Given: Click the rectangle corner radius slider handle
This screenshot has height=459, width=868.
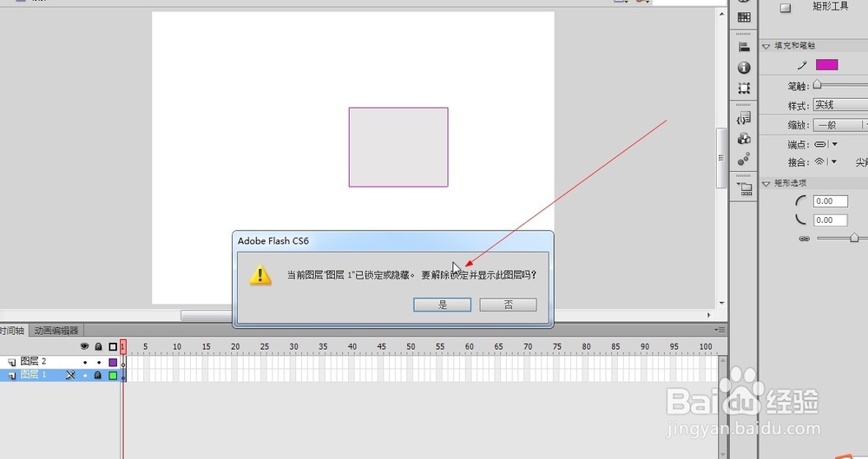Looking at the screenshot, I should point(854,238).
